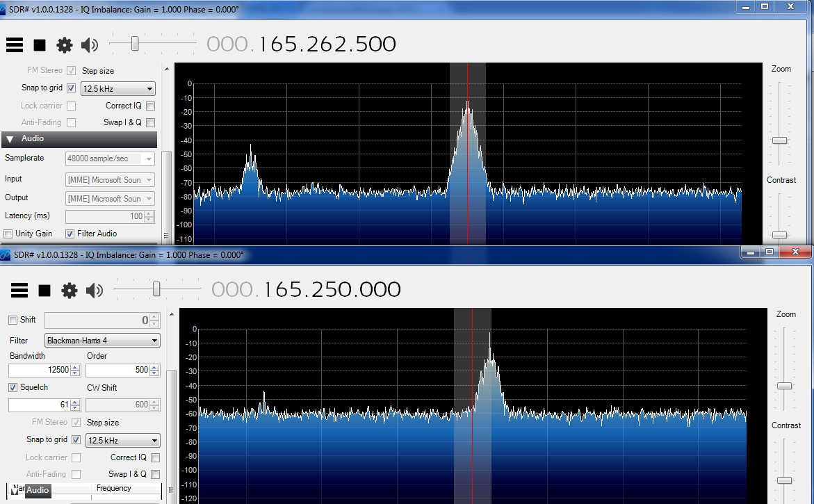This screenshot has height=504, width=814.
Task: Expand Audio panel header in bottom window
Action: click(31, 491)
